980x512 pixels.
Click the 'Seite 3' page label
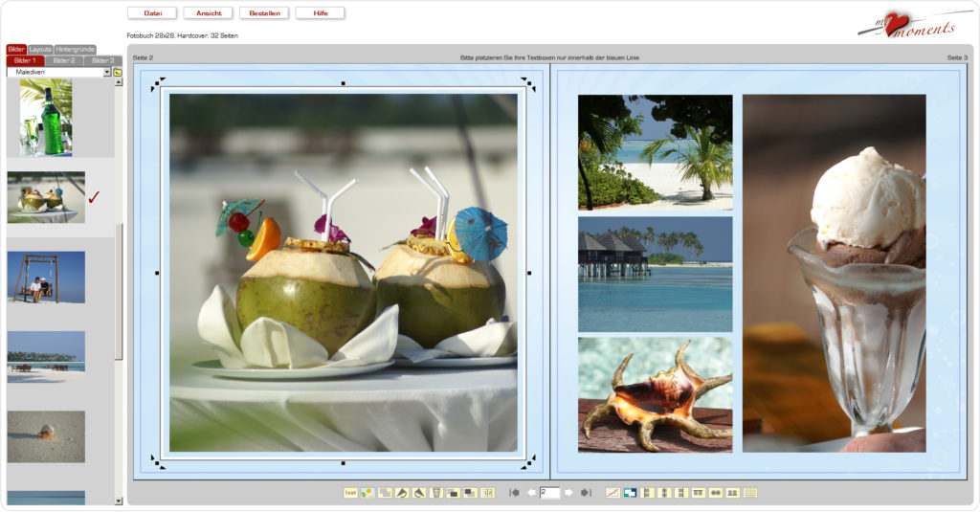(x=957, y=57)
